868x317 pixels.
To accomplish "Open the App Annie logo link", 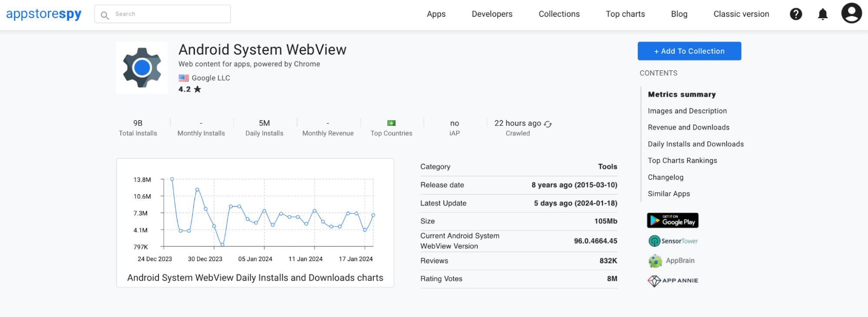I will [673, 281].
